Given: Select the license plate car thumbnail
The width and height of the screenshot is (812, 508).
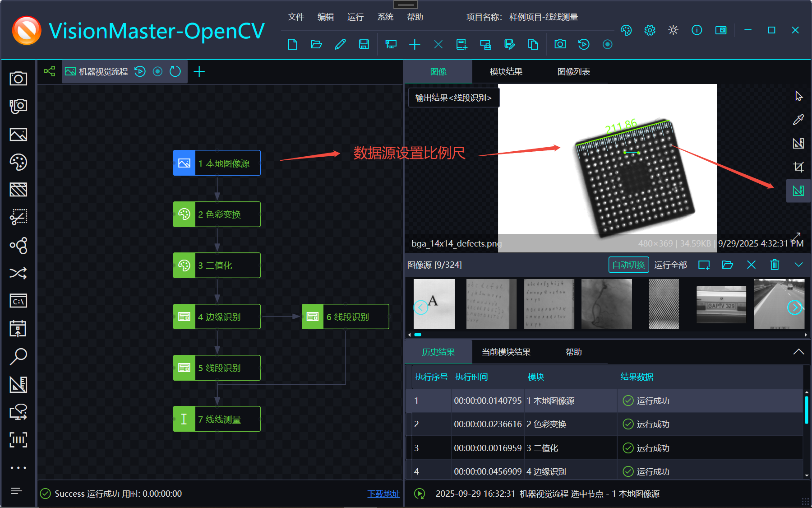Looking at the screenshot, I should point(721,304).
